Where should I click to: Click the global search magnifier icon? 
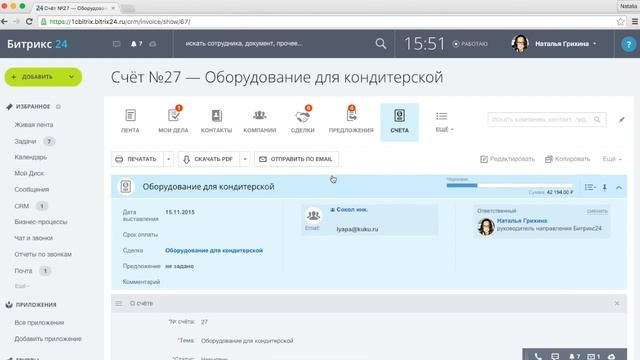click(381, 44)
